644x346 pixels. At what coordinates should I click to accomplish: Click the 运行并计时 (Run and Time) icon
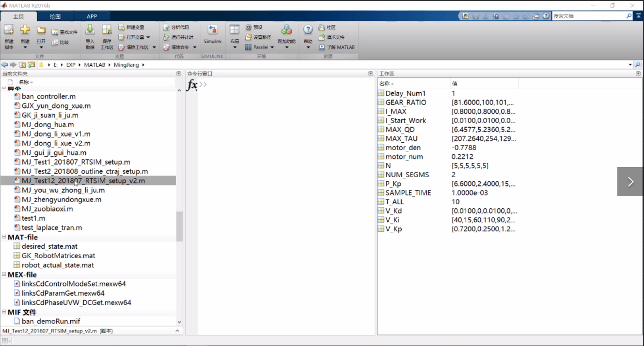pyautogui.click(x=166, y=37)
